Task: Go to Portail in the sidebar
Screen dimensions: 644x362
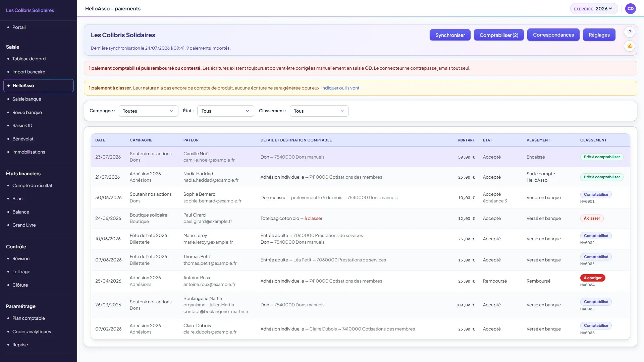Action: 19,27
